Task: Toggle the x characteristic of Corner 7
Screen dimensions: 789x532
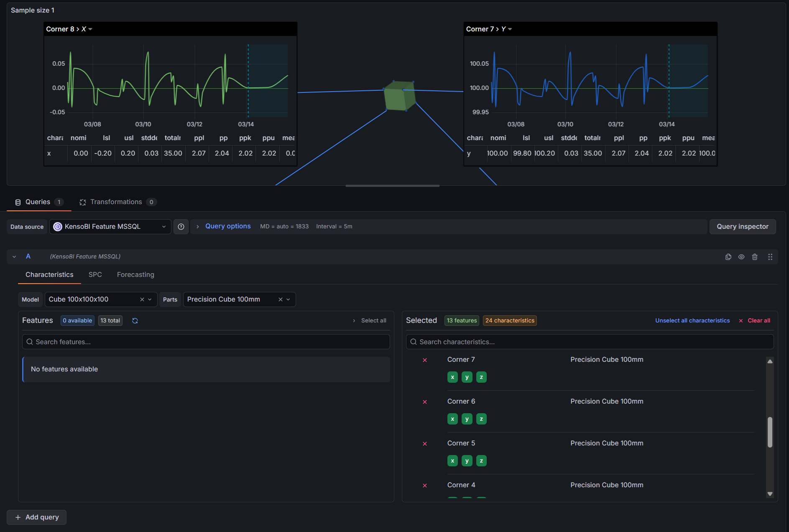Action: 452,377
